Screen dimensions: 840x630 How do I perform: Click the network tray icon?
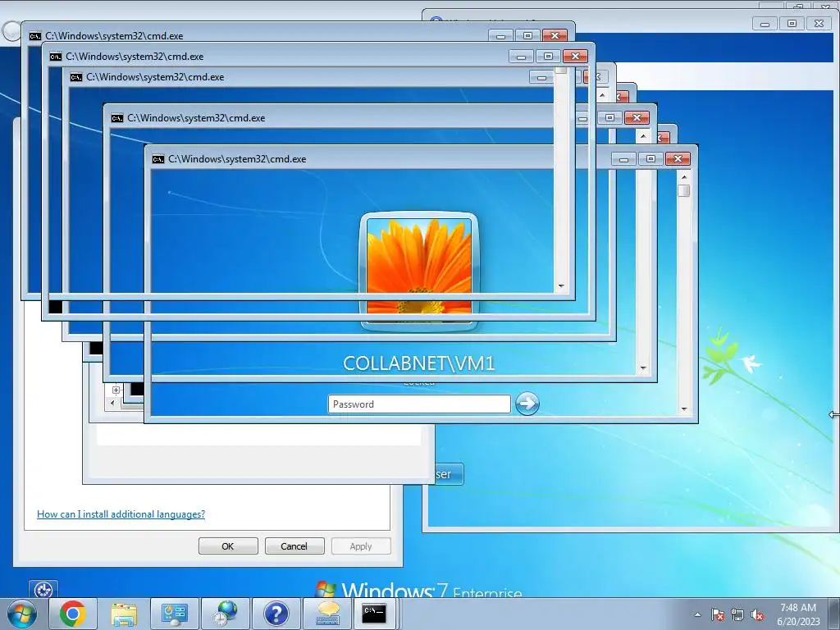[x=737, y=614]
